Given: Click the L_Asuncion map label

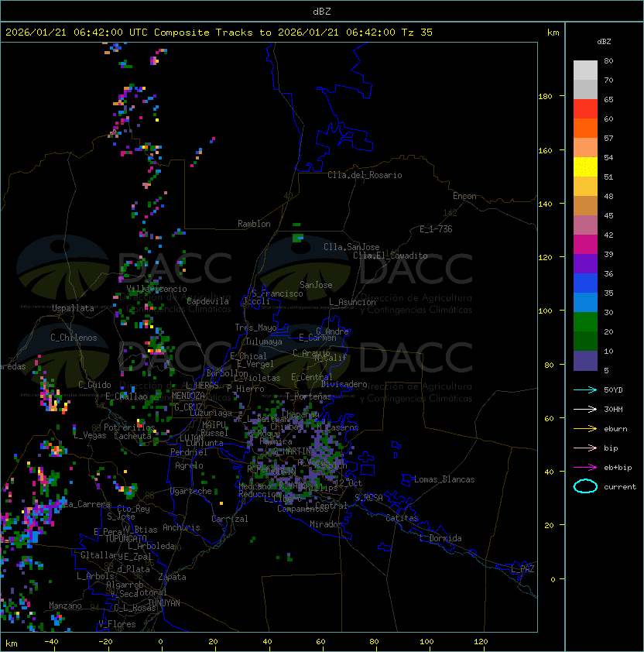Looking at the screenshot, I should click(x=352, y=302).
